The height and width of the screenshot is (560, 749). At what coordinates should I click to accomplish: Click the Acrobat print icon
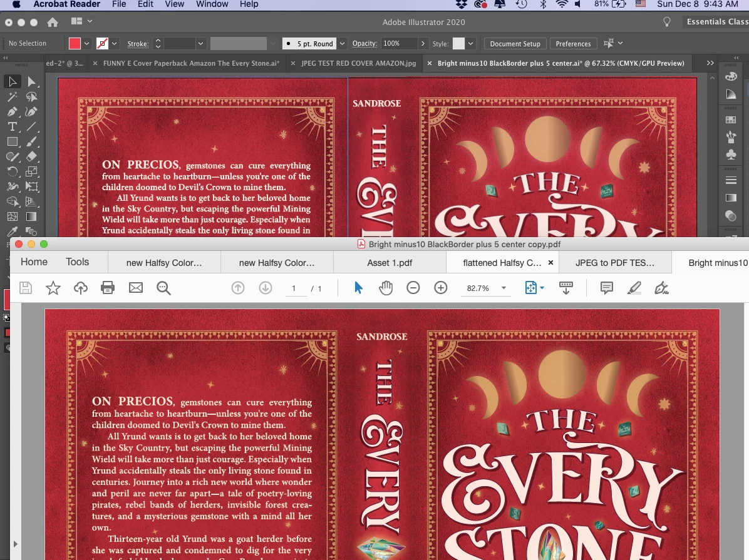(108, 288)
